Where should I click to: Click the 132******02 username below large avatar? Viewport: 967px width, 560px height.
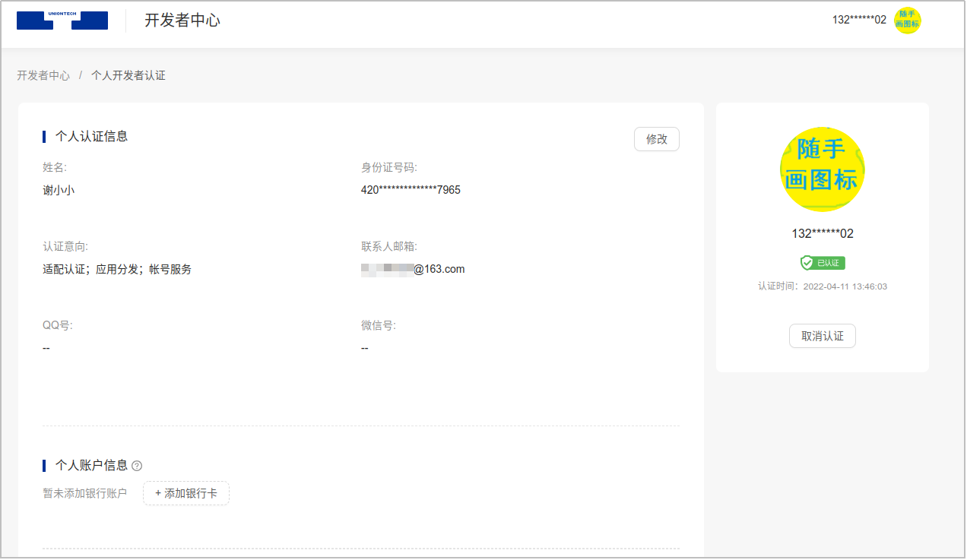tap(823, 233)
